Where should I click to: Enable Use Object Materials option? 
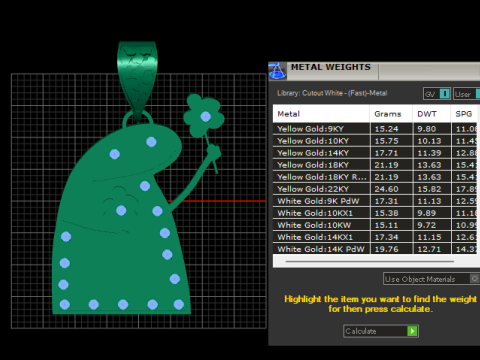[431, 279]
